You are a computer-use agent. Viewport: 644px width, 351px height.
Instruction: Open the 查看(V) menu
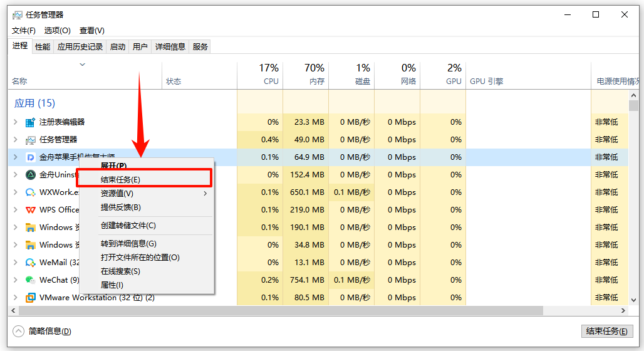[92, 31]
